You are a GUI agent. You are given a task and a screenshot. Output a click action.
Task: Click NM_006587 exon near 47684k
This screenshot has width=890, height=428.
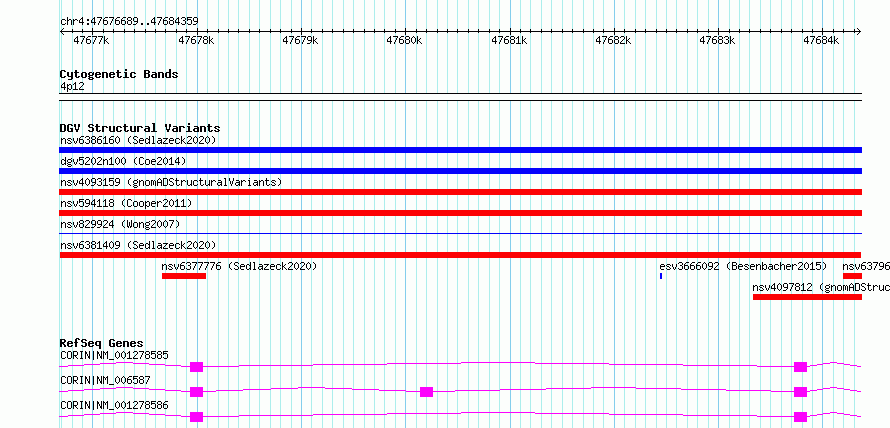tap(800, 392)
